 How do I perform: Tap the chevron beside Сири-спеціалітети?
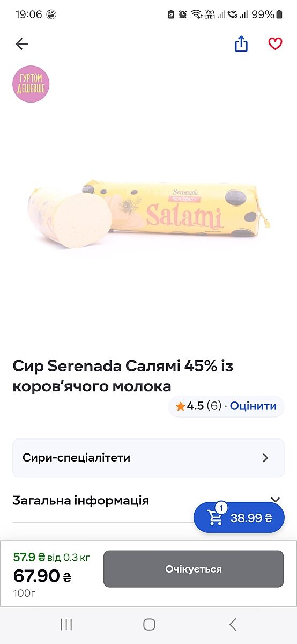coord(265,458)
